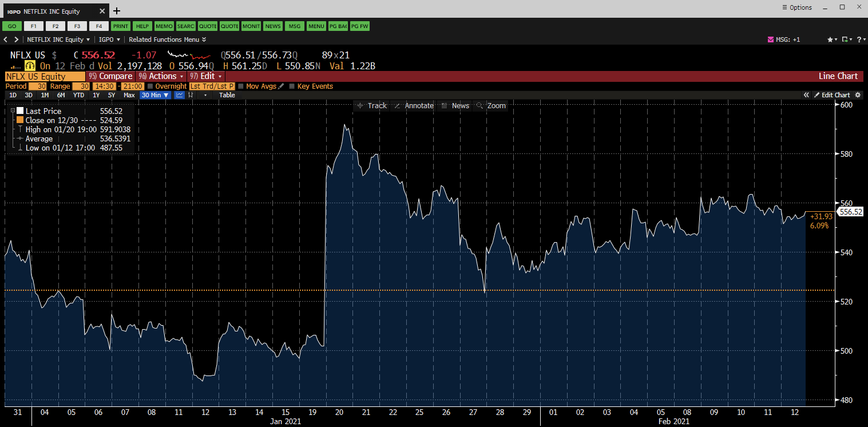Open the chart type dropdown arrow
Viewport: 868px width, 427px height.
point(205,95)
